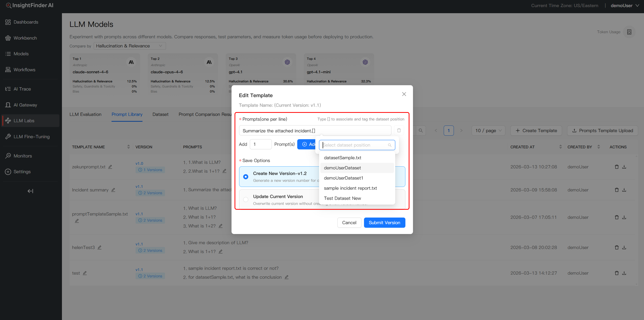Download the helenTest3 template
This screenshot has height=320, width=644.
[624, 247]
